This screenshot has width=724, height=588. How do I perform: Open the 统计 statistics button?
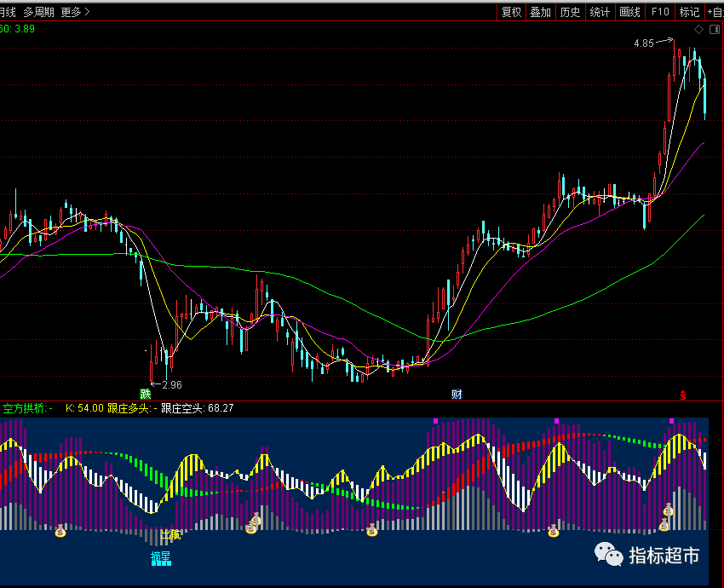click(x=600, y=12)
